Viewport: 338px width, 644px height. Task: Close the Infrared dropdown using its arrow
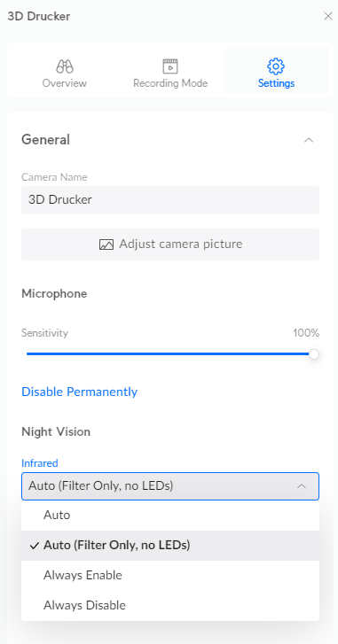302,486
